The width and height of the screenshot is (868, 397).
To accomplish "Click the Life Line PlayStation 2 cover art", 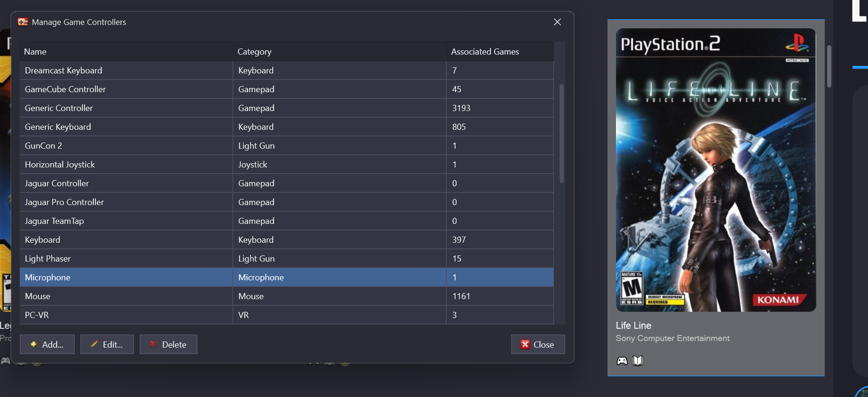I will coord(716,170).
